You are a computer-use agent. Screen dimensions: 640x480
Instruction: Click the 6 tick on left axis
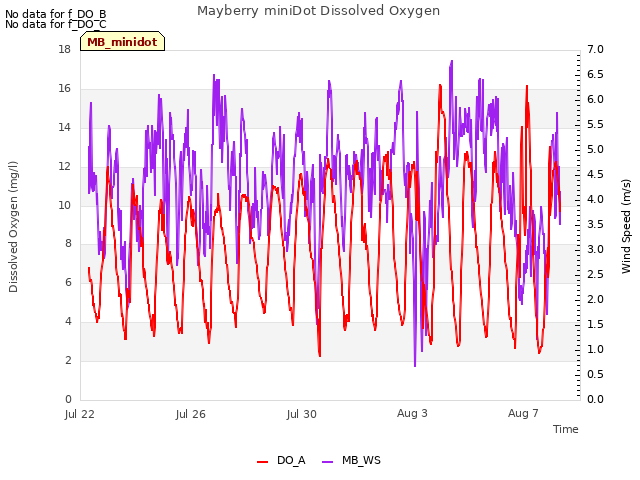tap(68, 282)
